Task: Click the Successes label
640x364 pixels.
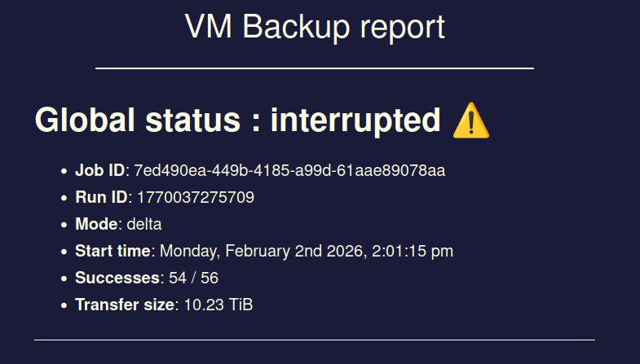Action: pyautogui.click(x=117, y=278)
